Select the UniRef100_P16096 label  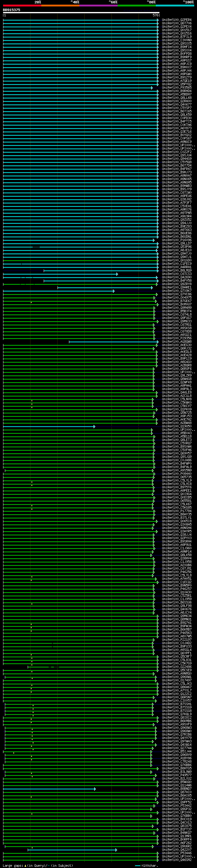pyautogui.click(x=177, y=240)
